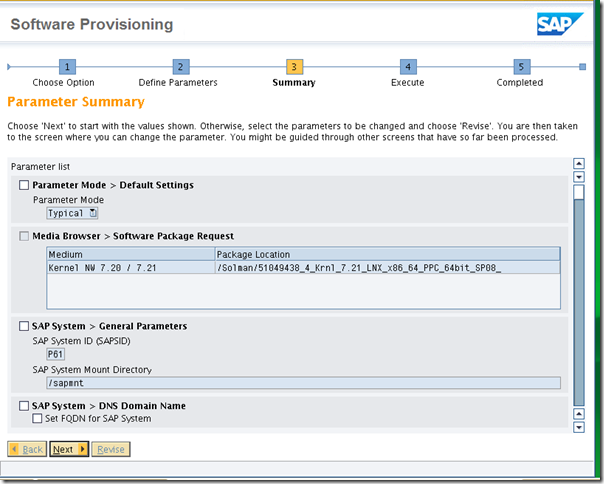Select step 2 Define Parameters marker
Screen dimensions: 604x484
click(x=181, y=67)
